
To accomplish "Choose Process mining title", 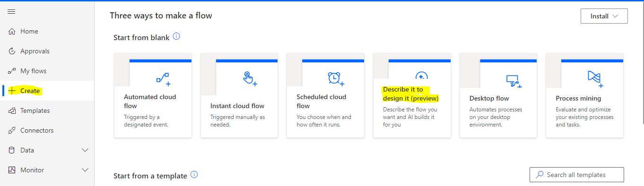I will pos(578,98).
